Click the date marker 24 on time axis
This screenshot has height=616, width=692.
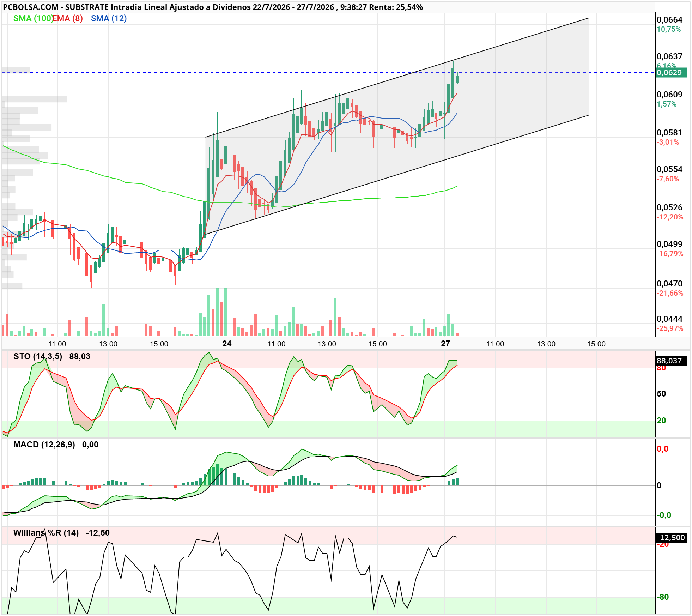(x=227, y=344)
